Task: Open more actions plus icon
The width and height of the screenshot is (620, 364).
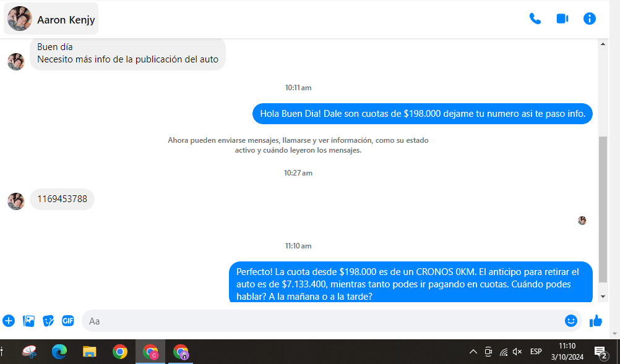Action: [9, 321]
